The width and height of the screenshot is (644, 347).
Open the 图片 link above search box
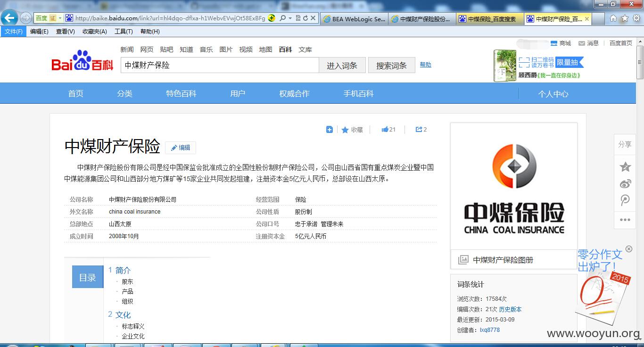coord(226,50)
